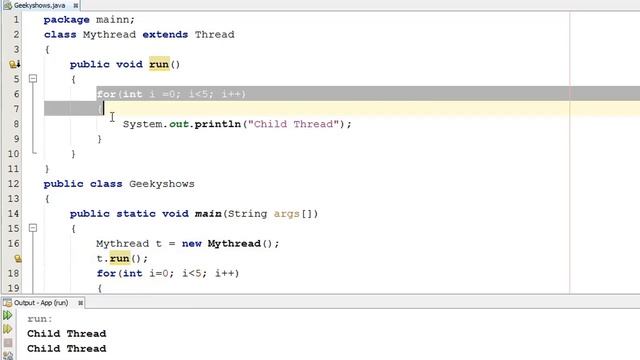The width and height of the screenshot is (640, 360).
Task: Click highlighted 'run' method name on line 4
Action: click(x=159, y=64)
